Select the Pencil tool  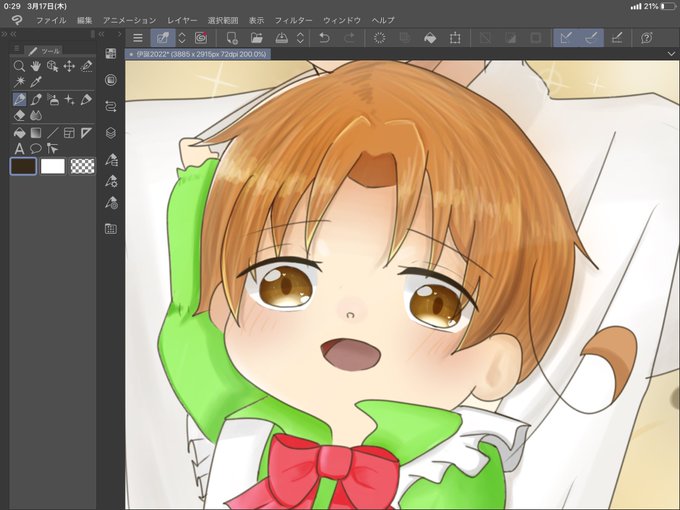(x=86, y=100)
